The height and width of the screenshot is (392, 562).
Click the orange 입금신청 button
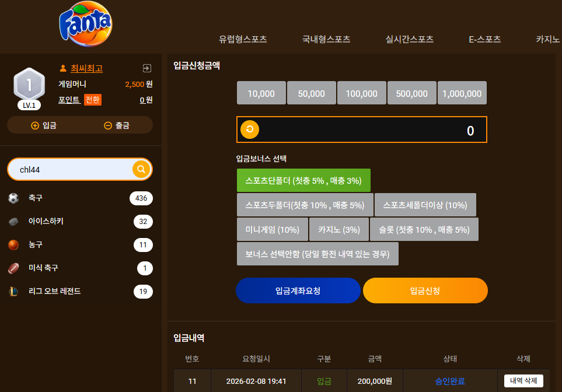(x=425, y=290)
